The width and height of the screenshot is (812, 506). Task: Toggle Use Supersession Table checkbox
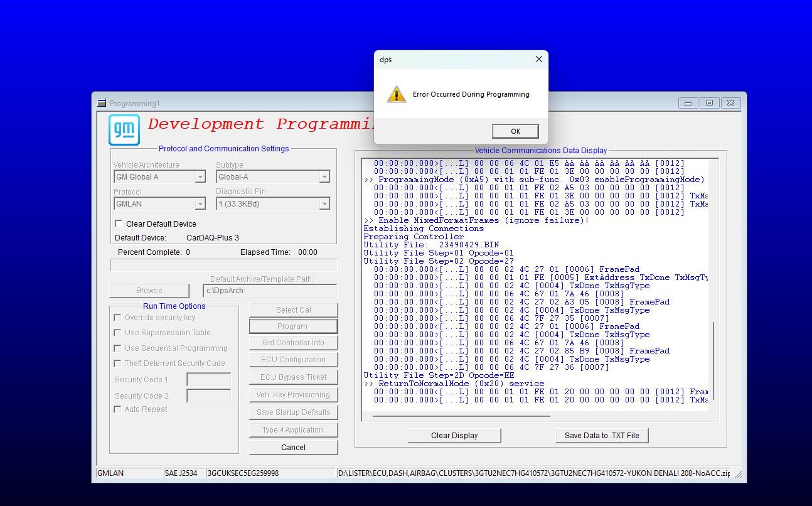117,333
